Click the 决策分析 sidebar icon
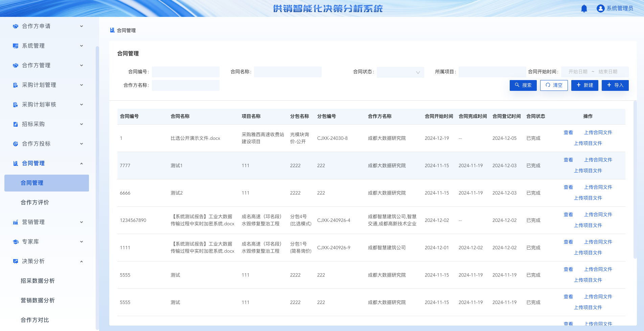Viewport: 644px width, 331px height. click(15, 261)
